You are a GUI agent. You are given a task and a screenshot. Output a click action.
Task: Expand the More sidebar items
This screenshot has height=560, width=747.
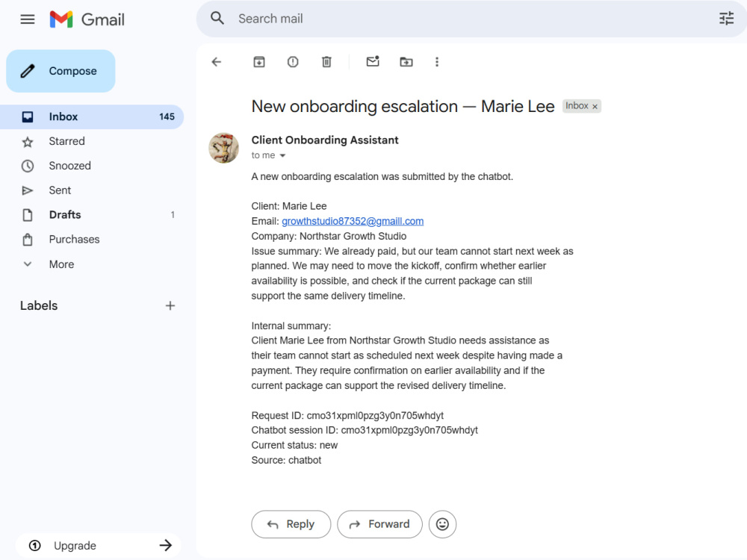pos(91,264)
